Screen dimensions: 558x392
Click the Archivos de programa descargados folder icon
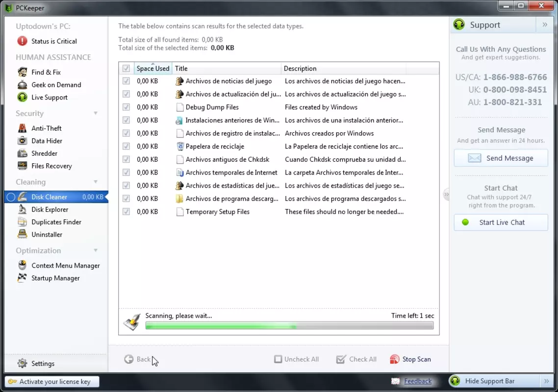(x=180, y=198)
